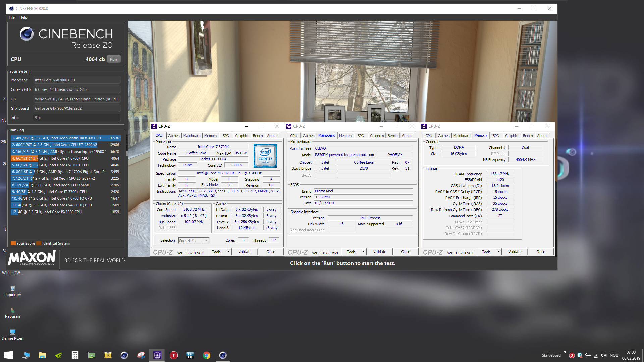
Task: Click Run button beside CPU score
Action: 114,59
